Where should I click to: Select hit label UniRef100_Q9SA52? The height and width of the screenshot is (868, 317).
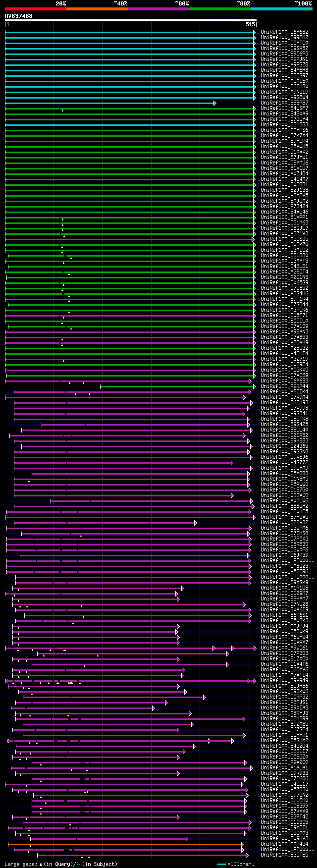(x=284, y=49)
